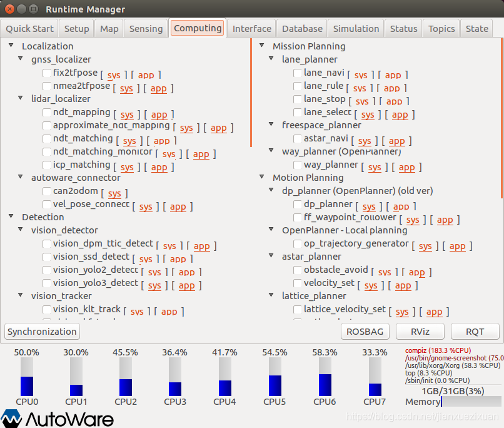
Task: Click the Synchronization button
Action: tap(42, 332)
